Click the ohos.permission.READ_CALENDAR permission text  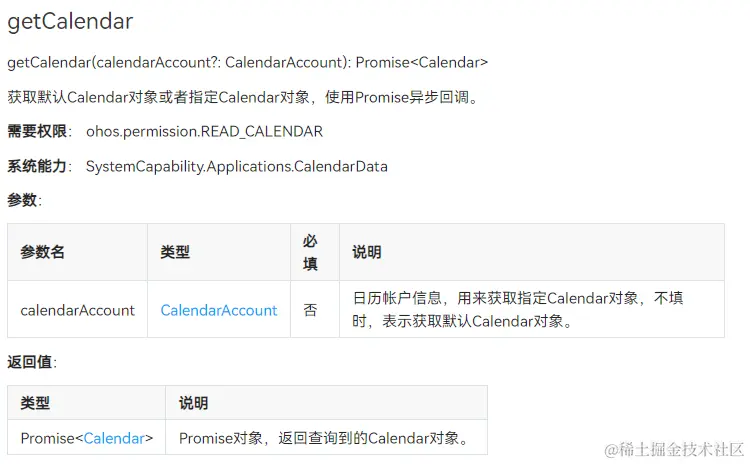tap(204, 131)
